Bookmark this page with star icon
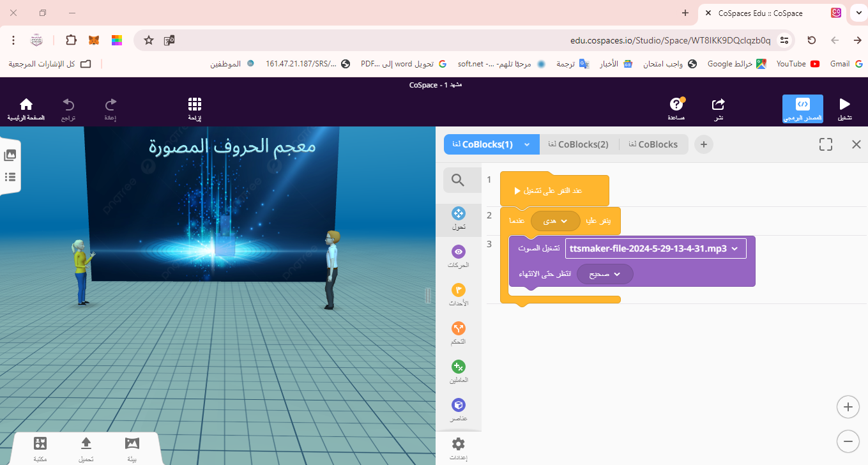 tap(149, 40)
